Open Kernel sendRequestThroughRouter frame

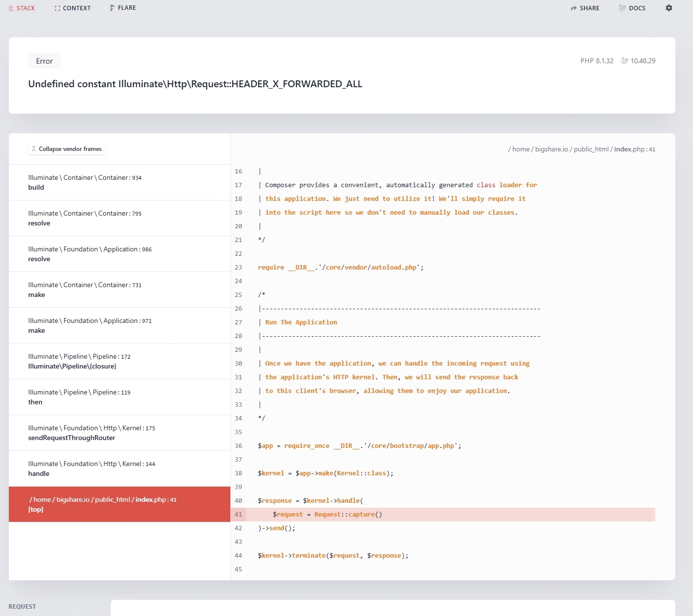[119, 433]
